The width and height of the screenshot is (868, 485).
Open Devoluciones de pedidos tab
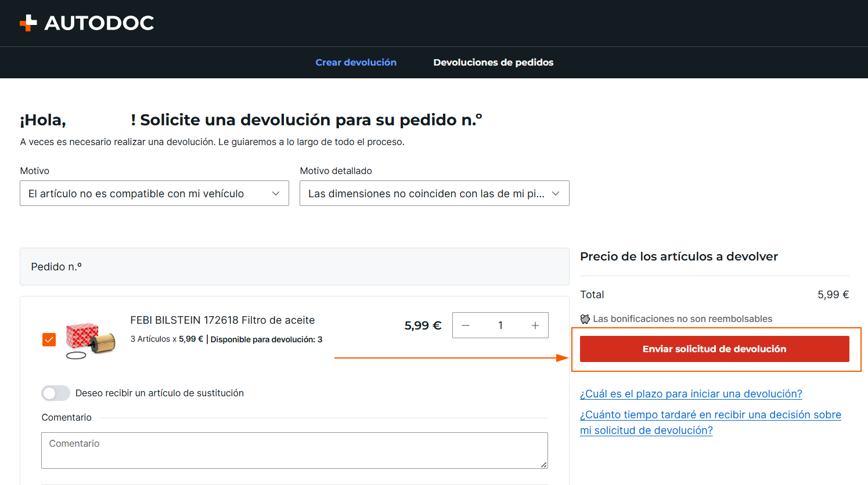pyautogui.click(x=494, y=62)
